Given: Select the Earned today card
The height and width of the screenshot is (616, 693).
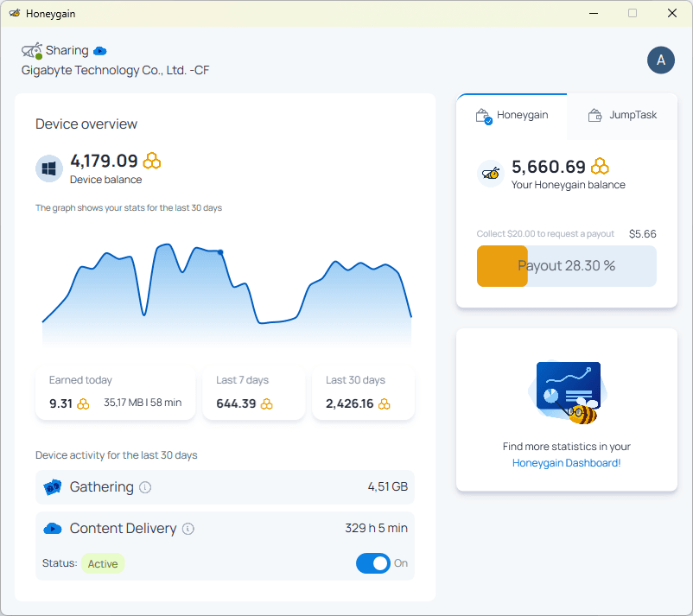Looking at the screenshot, I should coord(115,393).
